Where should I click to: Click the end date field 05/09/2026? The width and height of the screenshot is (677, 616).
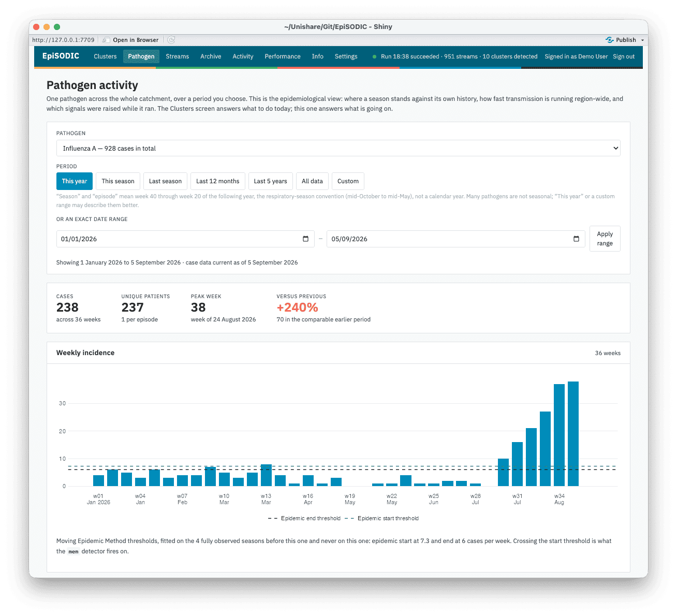(455, 239)
